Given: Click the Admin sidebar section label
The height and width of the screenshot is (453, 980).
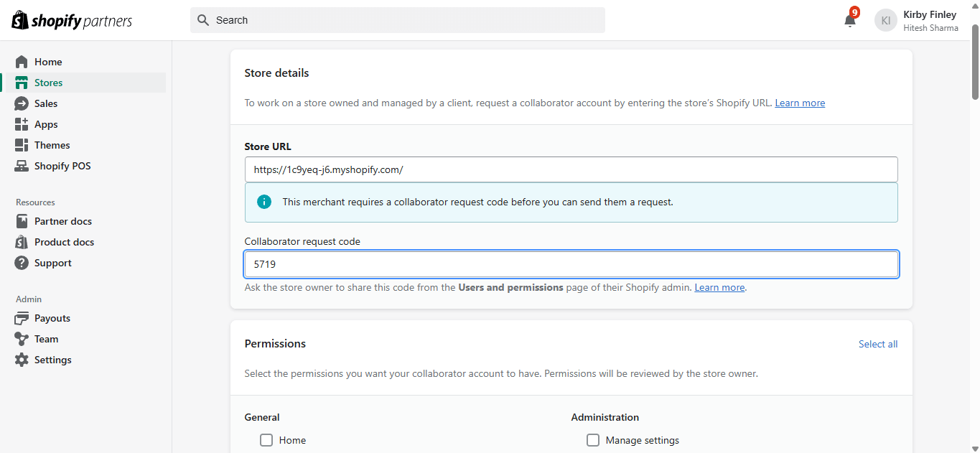Looking at the screenshot, I should point(29,299).
